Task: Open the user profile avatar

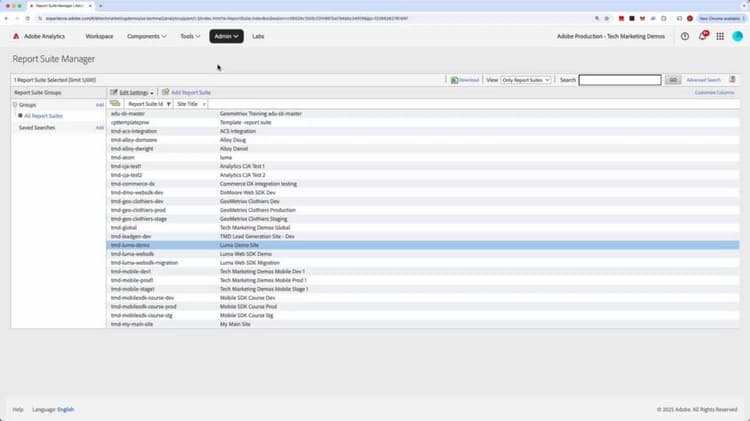Action: [x=738, y=36]
